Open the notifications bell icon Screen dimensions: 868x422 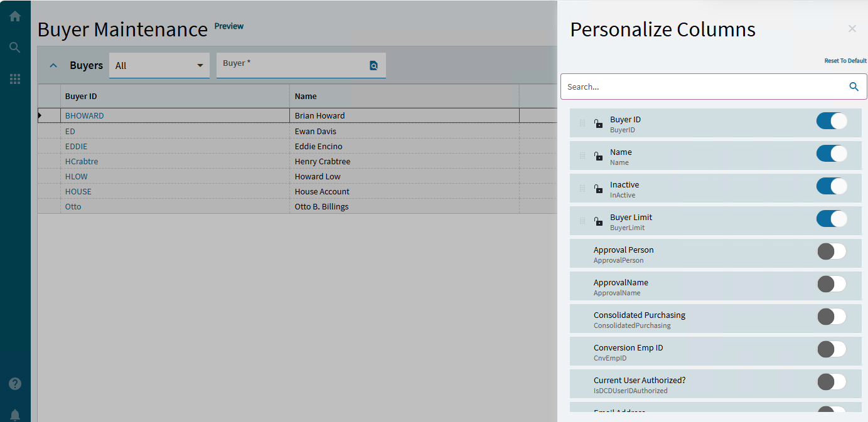15,414
